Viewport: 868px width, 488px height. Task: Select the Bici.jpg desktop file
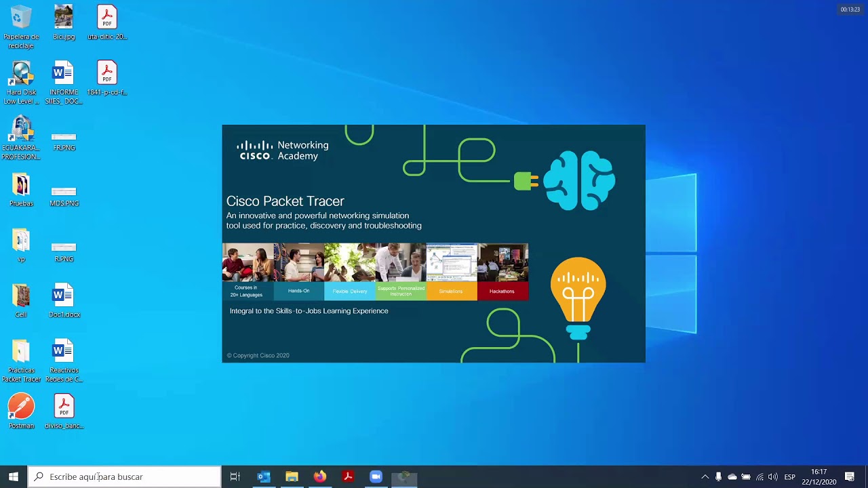pyautogui.click(x=64, y=22)
